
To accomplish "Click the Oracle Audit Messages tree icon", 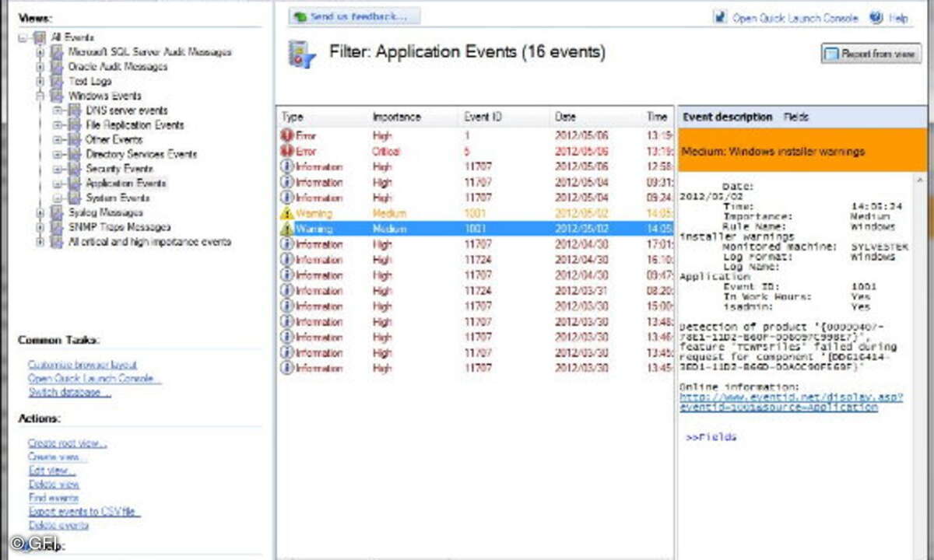I will click(56, 67).
